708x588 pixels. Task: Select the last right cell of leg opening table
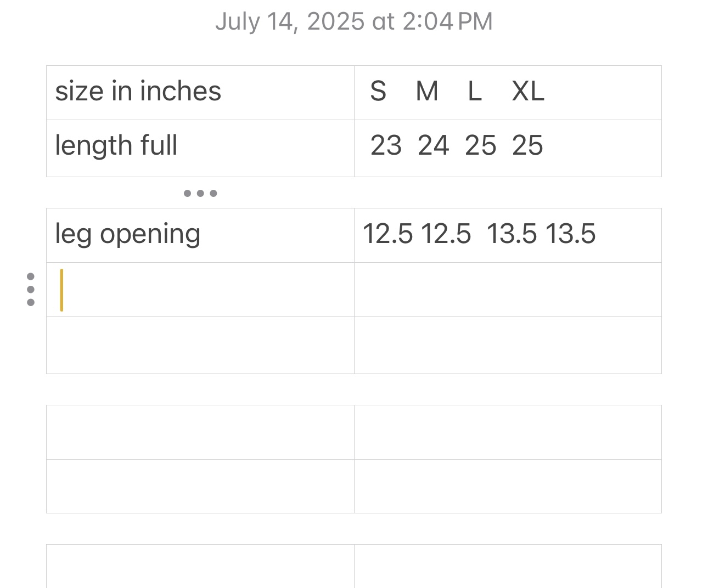pyautogui.click(x=507, y=345)
